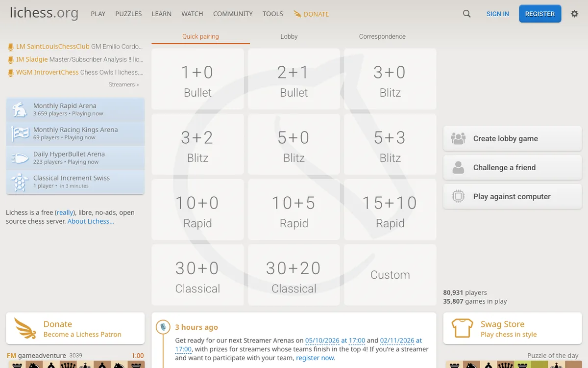Open the 3 hours ago news post
The image size is (588, 368).
(196, 327)
